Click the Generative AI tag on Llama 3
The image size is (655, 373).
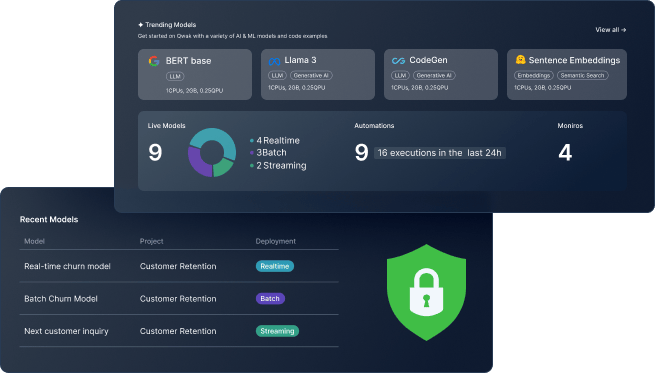coord(311,76)
